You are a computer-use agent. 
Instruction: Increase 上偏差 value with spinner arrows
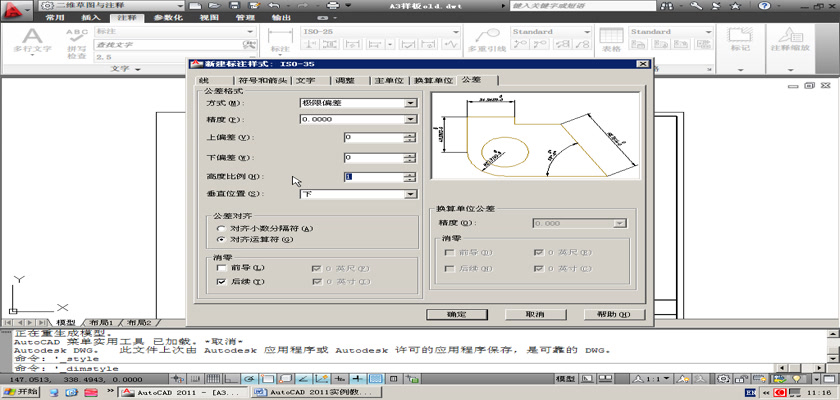tap(410, 134)
